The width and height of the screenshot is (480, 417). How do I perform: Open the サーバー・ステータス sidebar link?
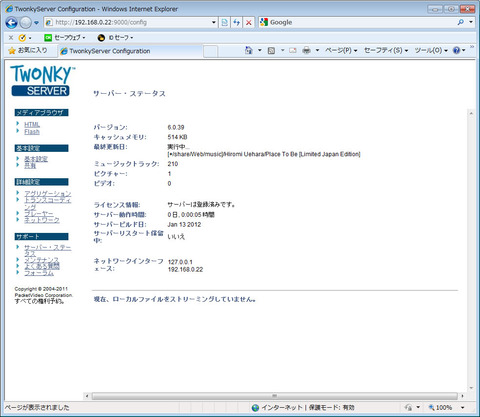coord(47,250)
